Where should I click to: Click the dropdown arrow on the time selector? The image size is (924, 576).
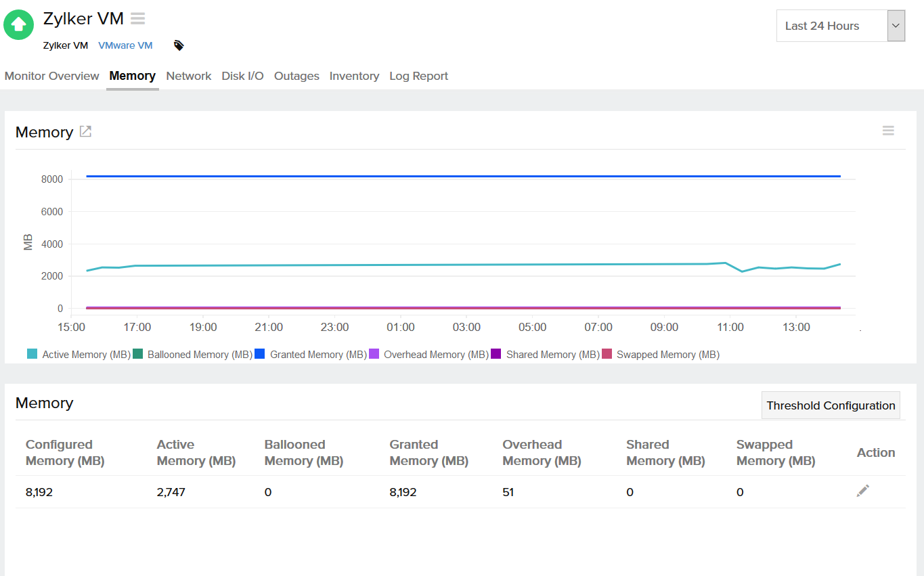896,25
